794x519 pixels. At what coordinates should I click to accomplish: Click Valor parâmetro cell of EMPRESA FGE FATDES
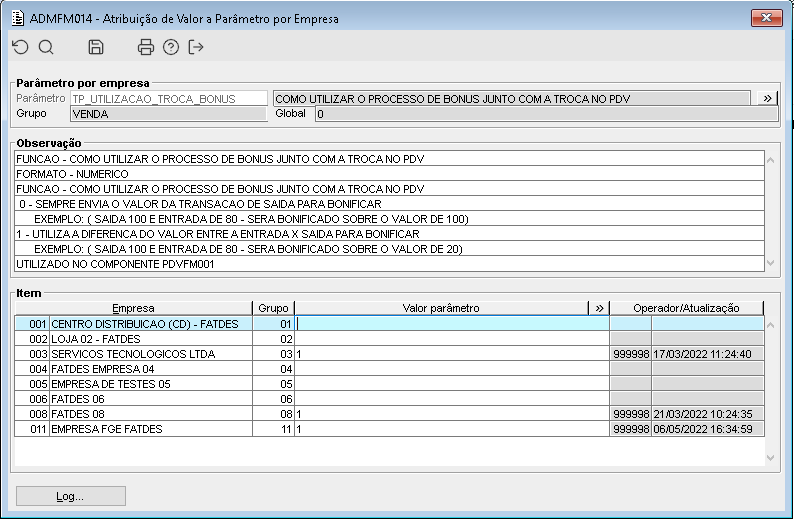coord(452,429)
